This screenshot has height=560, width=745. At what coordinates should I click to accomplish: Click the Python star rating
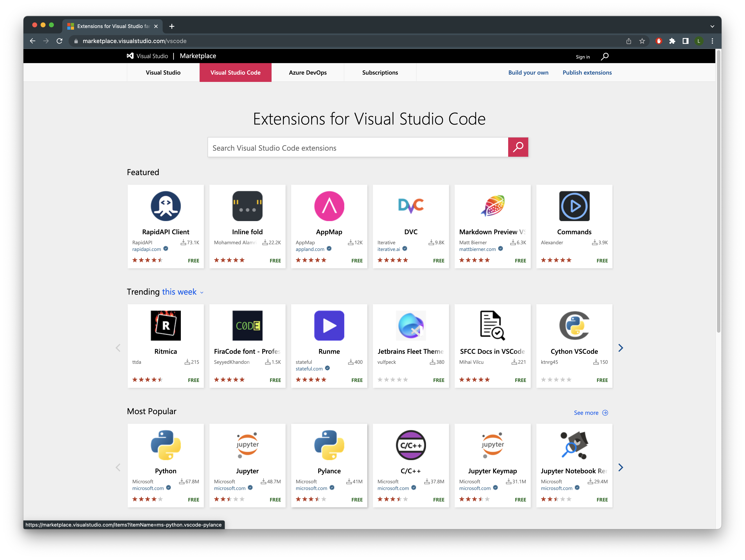(x=147, y=499)
